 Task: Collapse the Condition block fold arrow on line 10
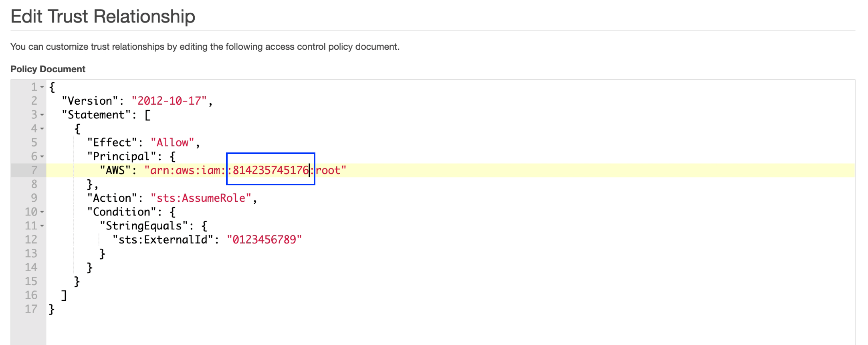click(42, 212)
